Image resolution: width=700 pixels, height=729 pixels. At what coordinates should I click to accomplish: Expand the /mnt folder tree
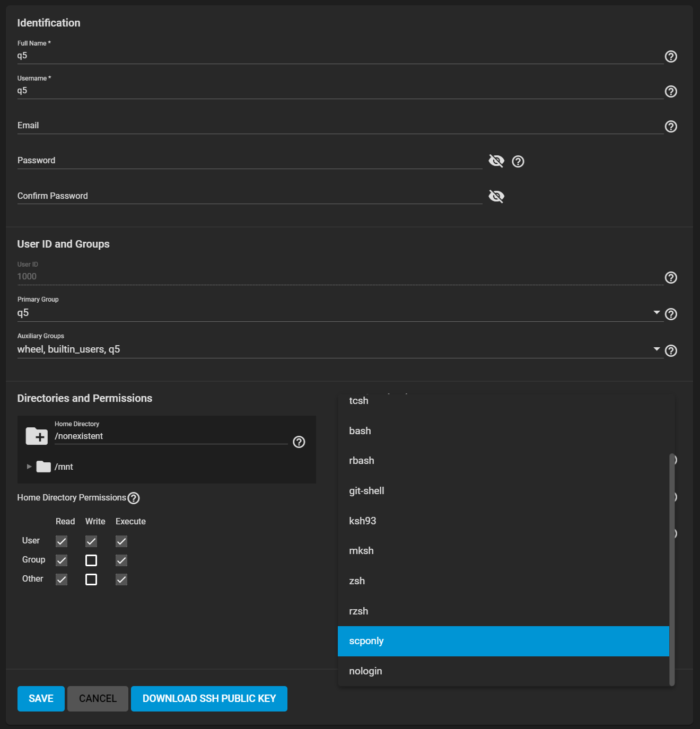29,467
